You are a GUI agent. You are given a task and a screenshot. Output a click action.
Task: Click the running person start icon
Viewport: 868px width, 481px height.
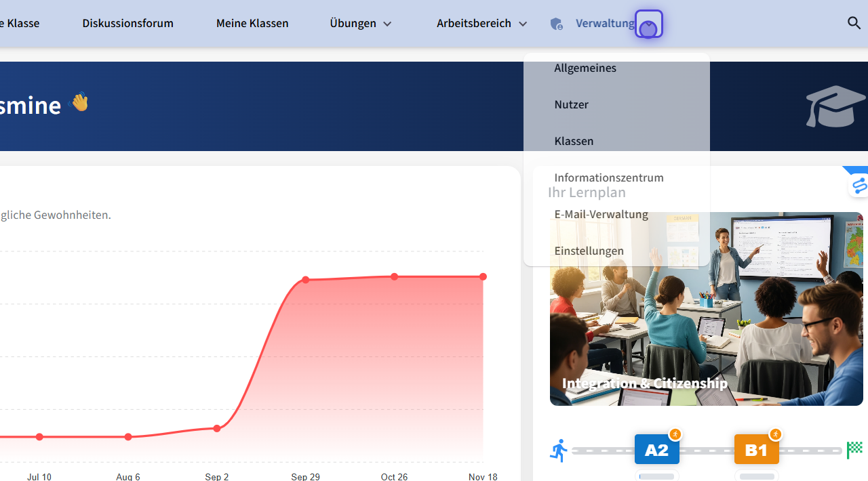click(x=559, y=451)
